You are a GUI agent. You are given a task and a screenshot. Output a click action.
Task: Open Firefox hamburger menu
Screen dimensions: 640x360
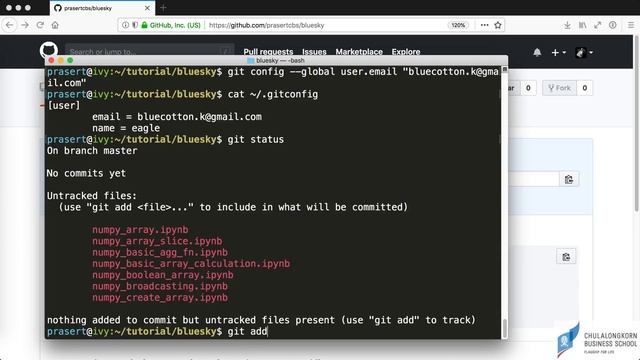[x=631, y=25]
